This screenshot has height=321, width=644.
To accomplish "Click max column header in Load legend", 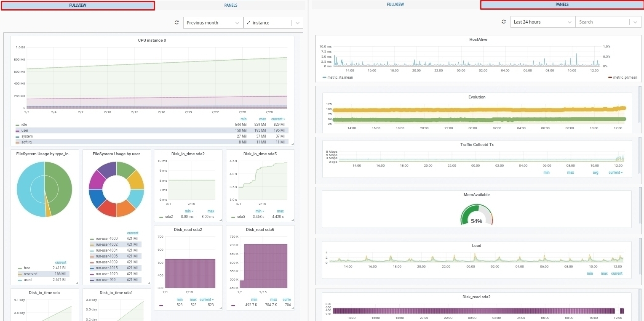I will 604,273.
